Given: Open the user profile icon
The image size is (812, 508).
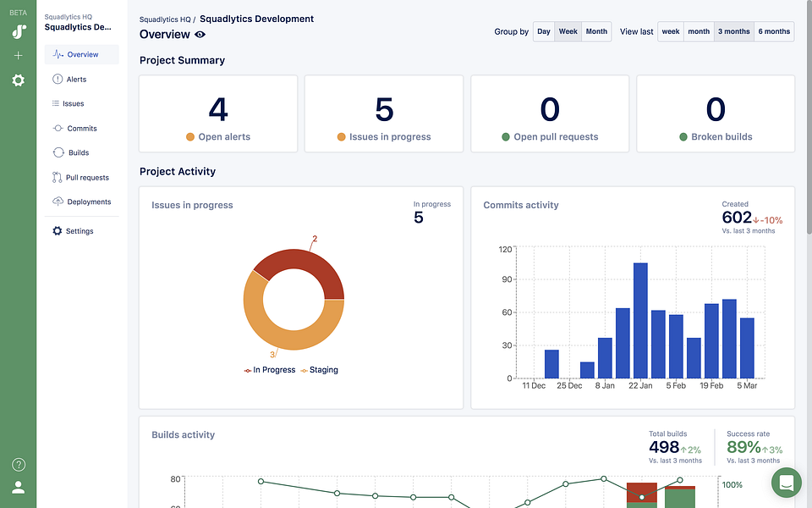Looking at the screenshot, I should click(18, 488).
